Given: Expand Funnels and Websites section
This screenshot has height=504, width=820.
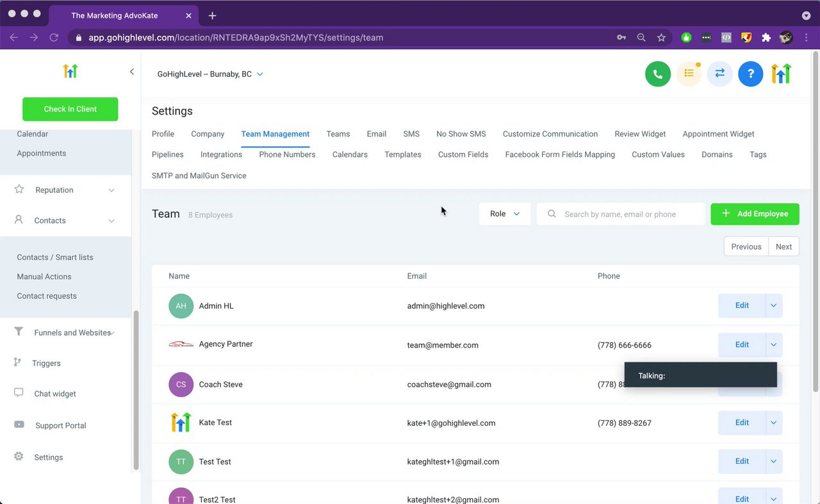Looking at the screenshot, I should coord(112,332).
